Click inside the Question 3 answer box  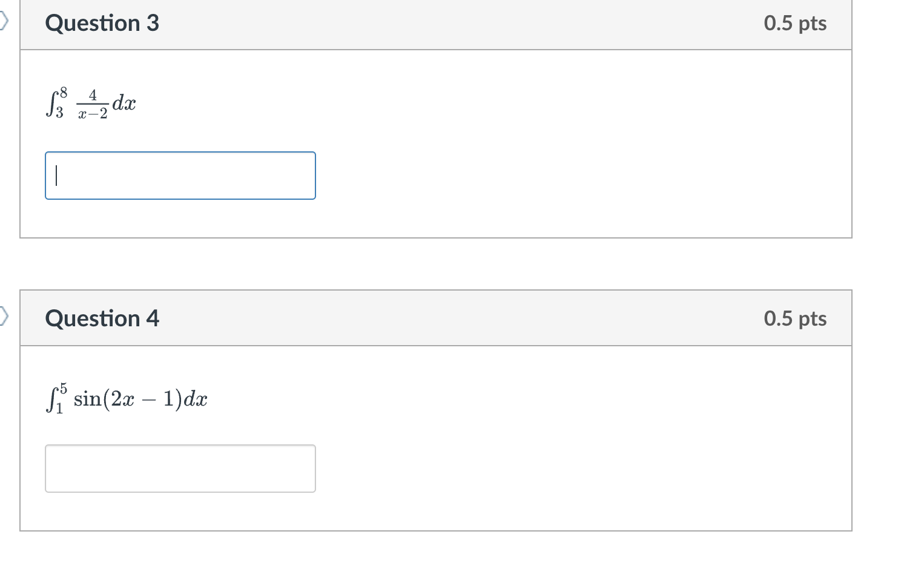180,175
